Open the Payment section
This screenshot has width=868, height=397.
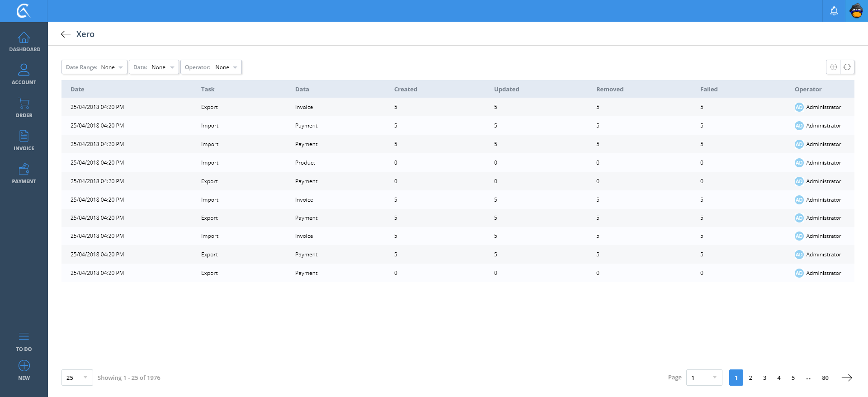pos(24,174)
